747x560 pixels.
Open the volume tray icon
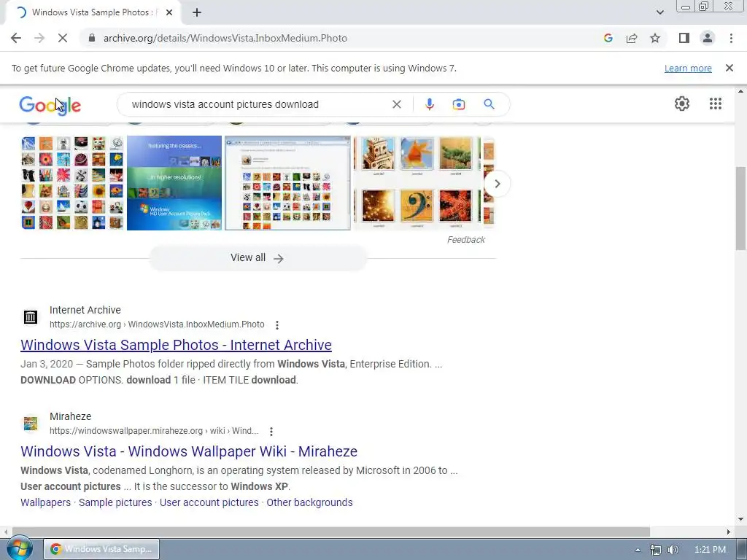click(673, 550)
